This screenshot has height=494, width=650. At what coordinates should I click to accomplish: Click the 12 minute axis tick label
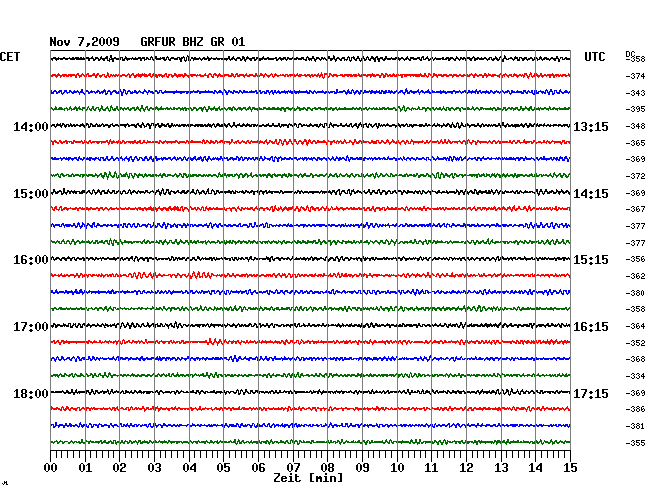466,468
